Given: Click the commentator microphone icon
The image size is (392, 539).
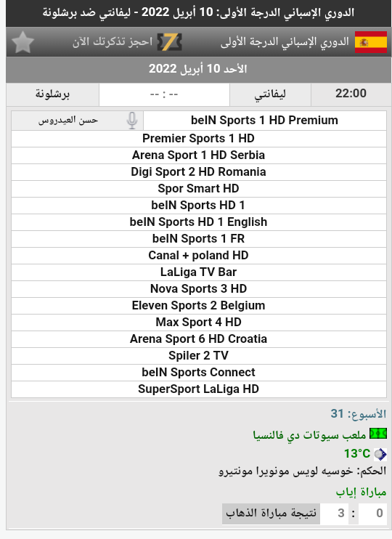Looking at the screenshot, I should 132,121.
